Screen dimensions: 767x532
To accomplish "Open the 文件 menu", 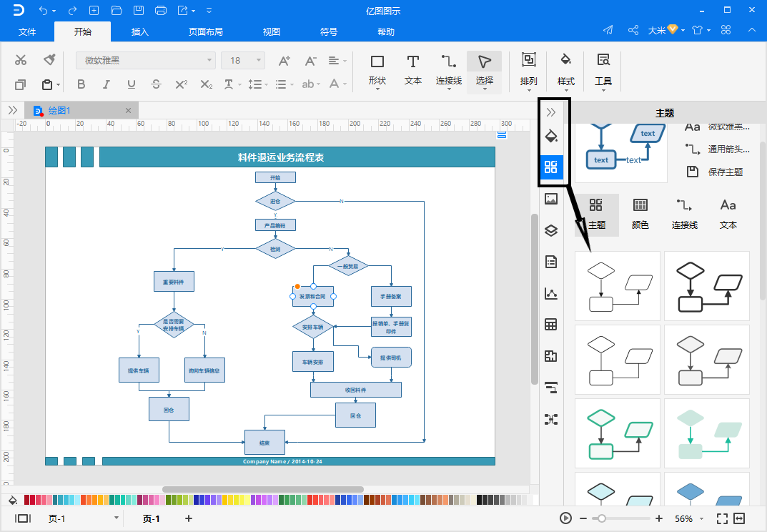I will (27, 31).
